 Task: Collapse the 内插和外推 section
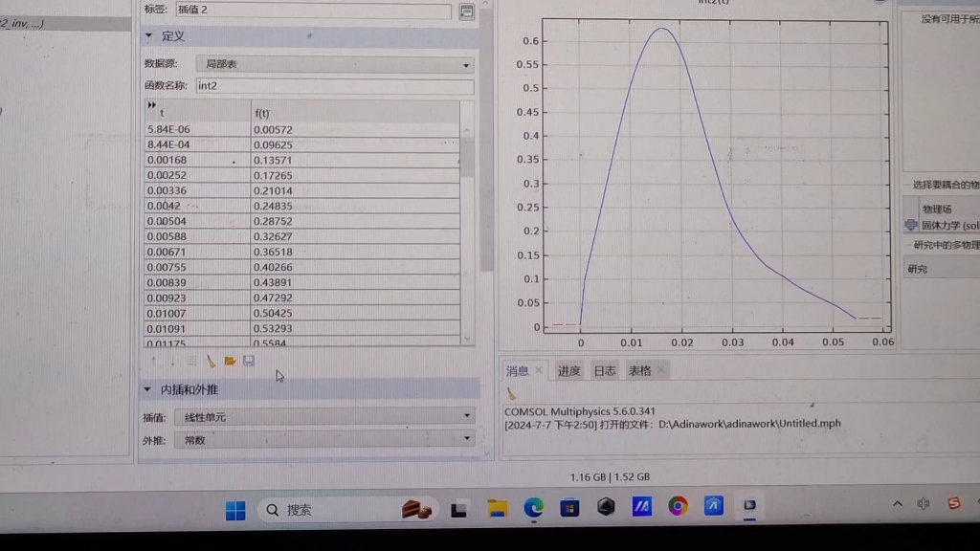click(x=148, y=389)
